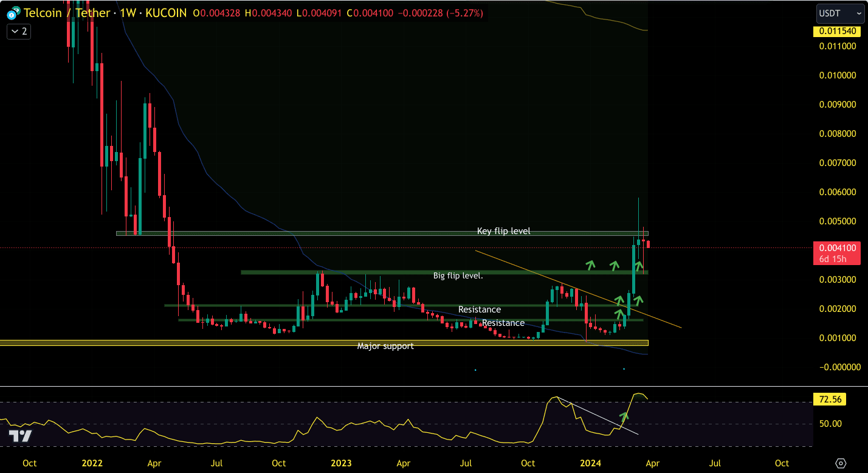
Task: Select the 'Big flip level.' annotation text
Action: click(x=458, y=275)
